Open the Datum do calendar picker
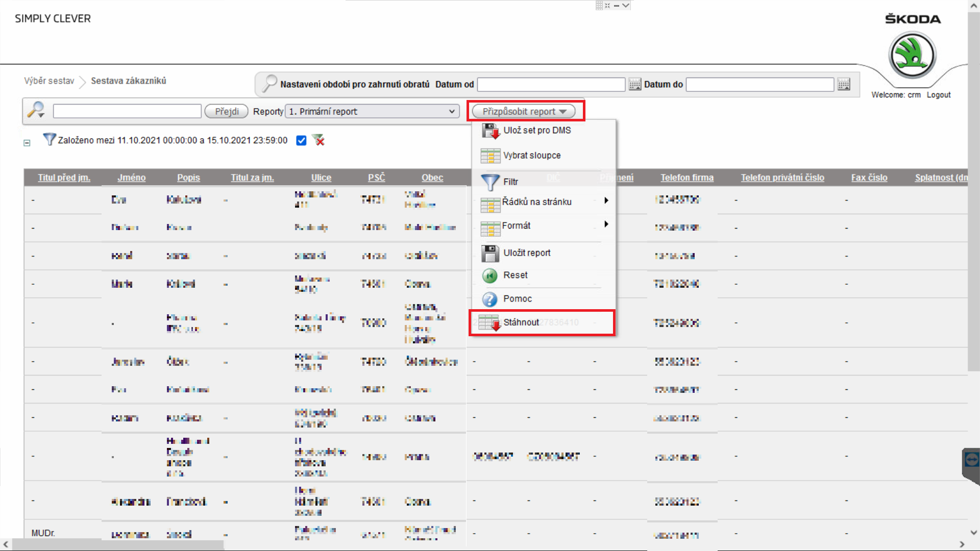Viewport: 980px width, 551px height. [844, 85]
